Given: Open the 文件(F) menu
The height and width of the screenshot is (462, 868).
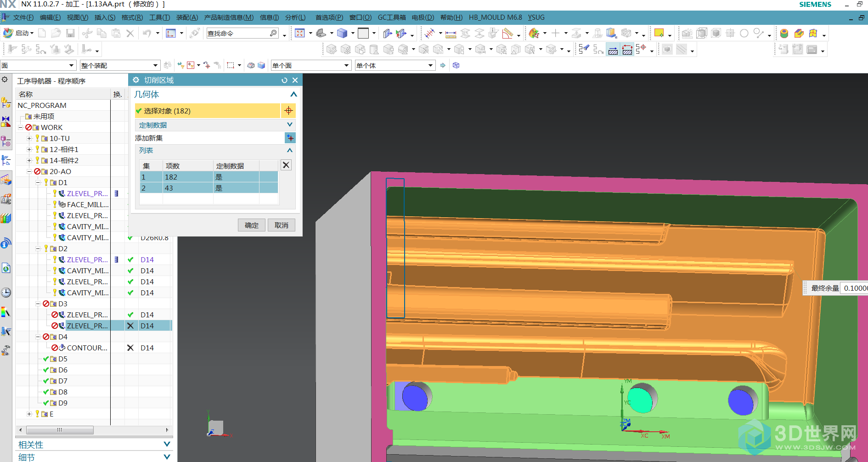Looking at the screenshot, I should (23, 17).
